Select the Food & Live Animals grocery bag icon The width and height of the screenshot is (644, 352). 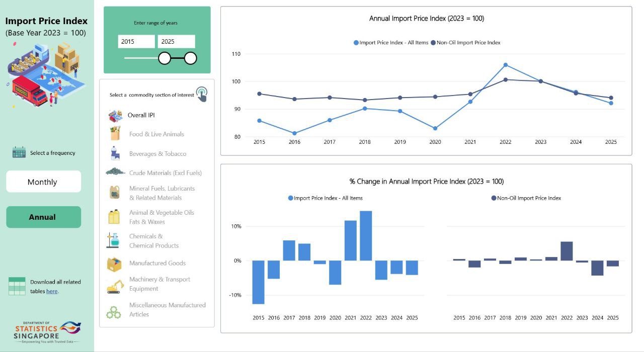pos(115,134)
